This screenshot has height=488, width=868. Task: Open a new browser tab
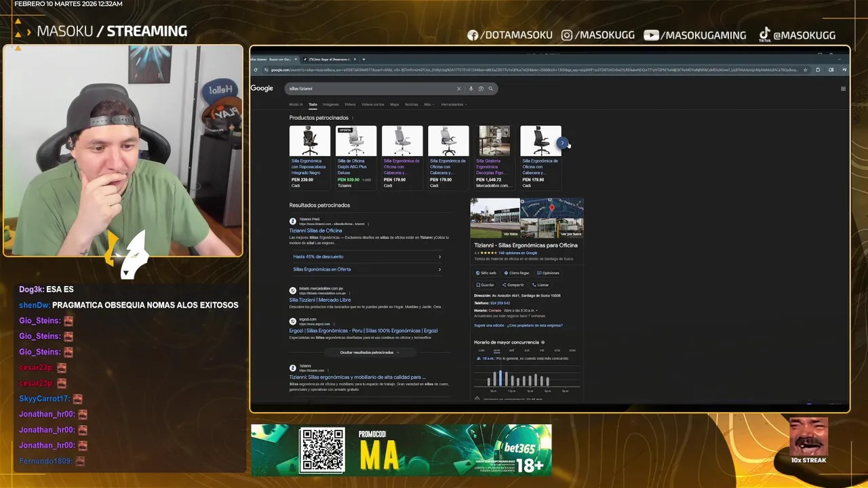coord(363,59)
